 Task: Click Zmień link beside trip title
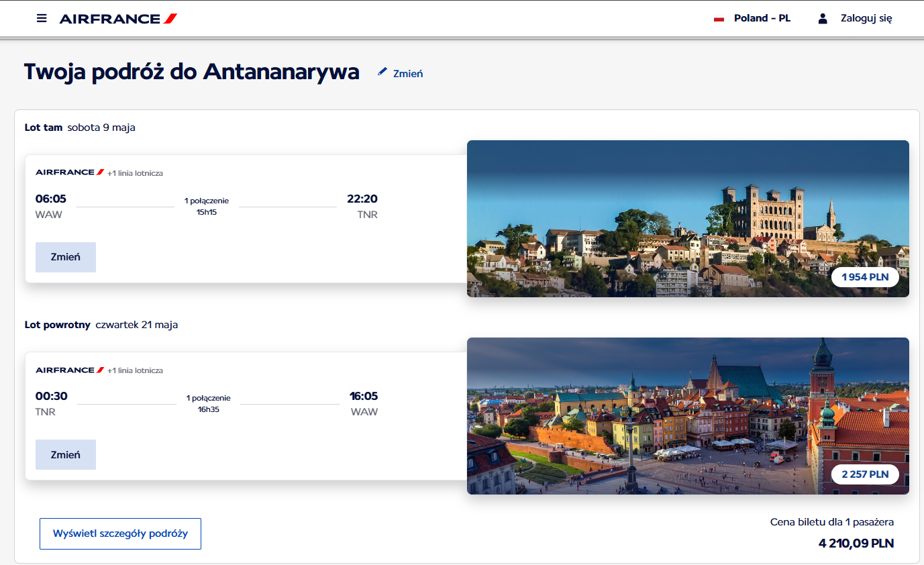tap(408, 74)
